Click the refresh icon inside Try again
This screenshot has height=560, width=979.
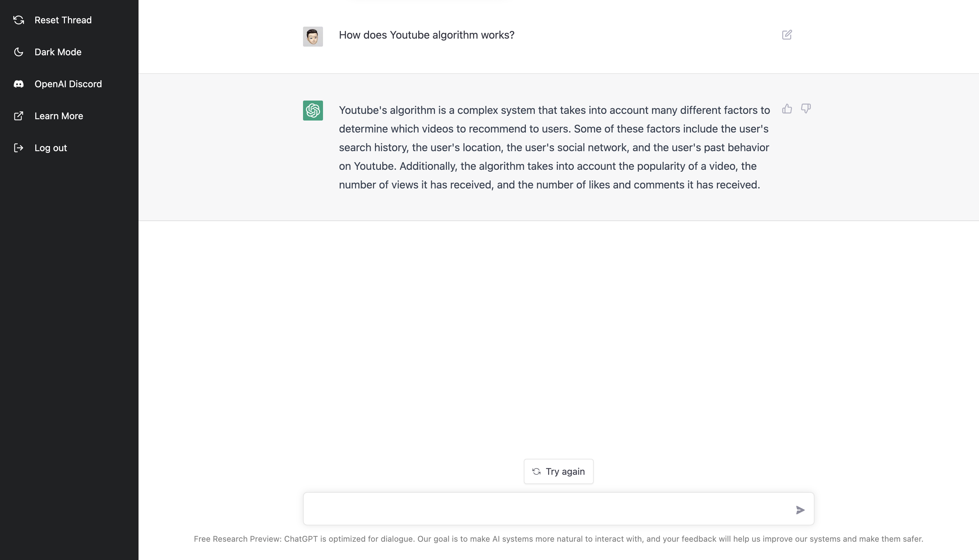pos(536,471)
